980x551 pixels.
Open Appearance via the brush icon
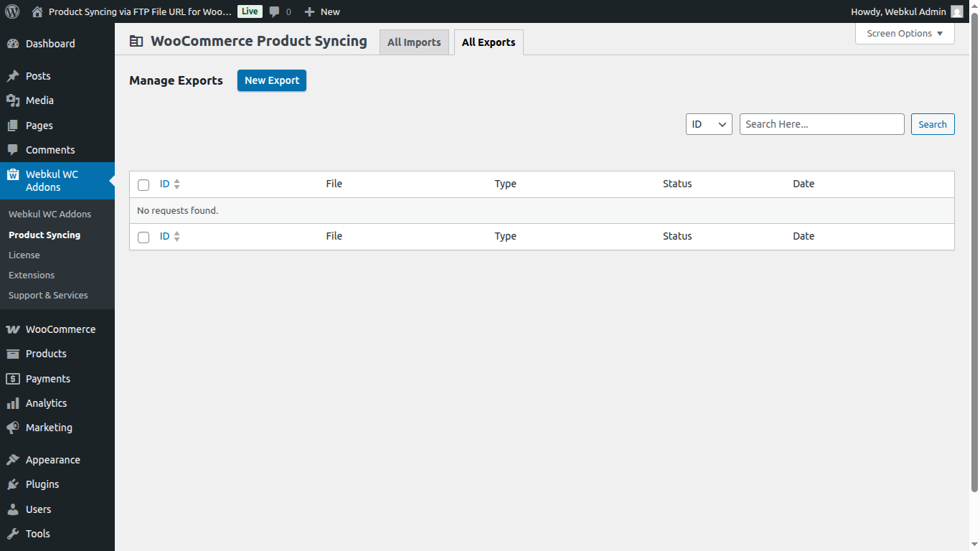13,459
